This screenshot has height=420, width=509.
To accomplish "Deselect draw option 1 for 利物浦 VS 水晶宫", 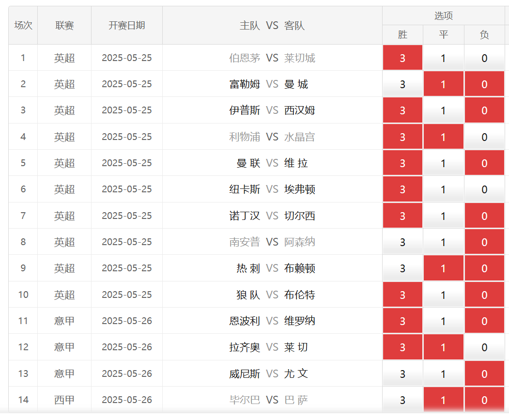I will coord(444,137).
